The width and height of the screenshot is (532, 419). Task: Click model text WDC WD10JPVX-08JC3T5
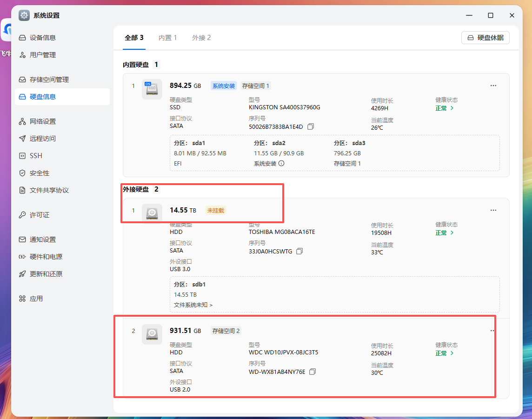[x=283, y=352]
